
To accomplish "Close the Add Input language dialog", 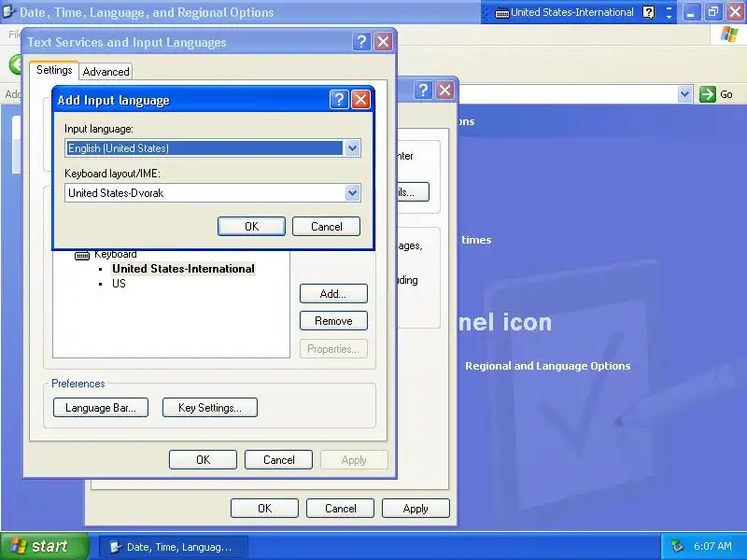I will coord(360,100).
